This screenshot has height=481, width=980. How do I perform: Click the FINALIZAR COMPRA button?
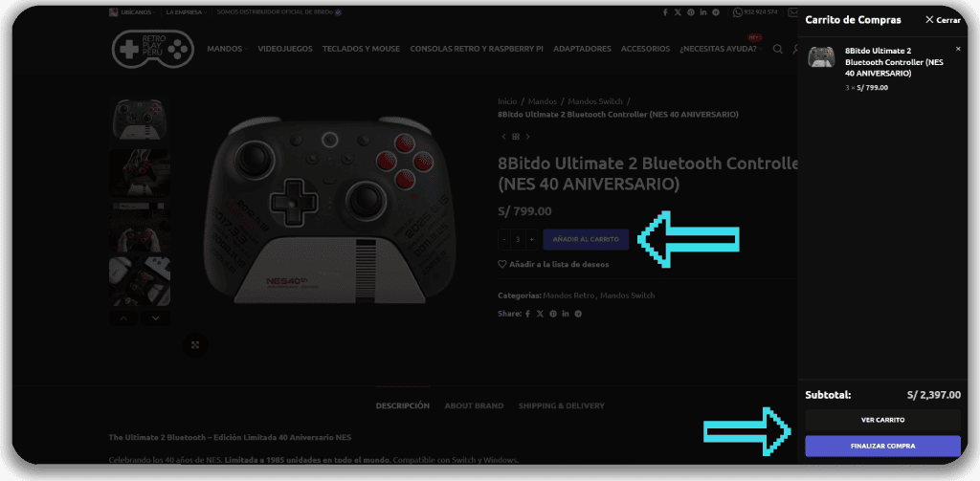[x=882, y=446]
